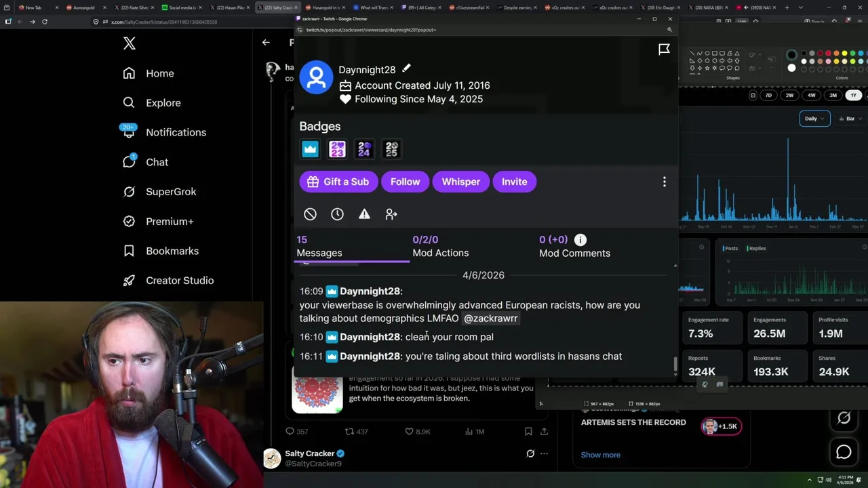Click the Invite button
This screenshot has width=868, height=488.
pyautogui.click(x=514, y=182)
